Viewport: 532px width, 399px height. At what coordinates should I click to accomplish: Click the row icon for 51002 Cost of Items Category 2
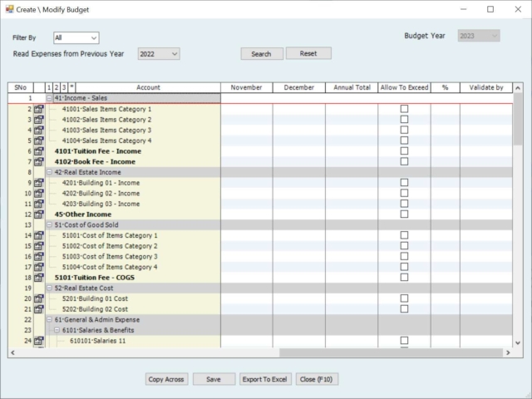point(39,246)
